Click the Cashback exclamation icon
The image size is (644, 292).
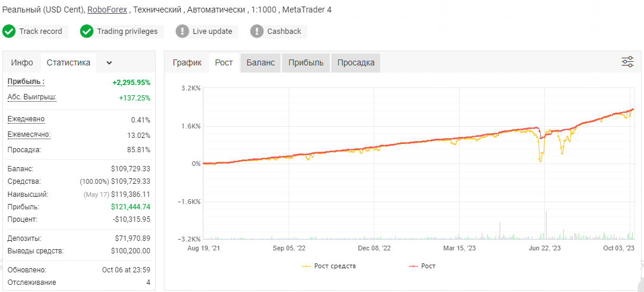[x=257, y=32]
